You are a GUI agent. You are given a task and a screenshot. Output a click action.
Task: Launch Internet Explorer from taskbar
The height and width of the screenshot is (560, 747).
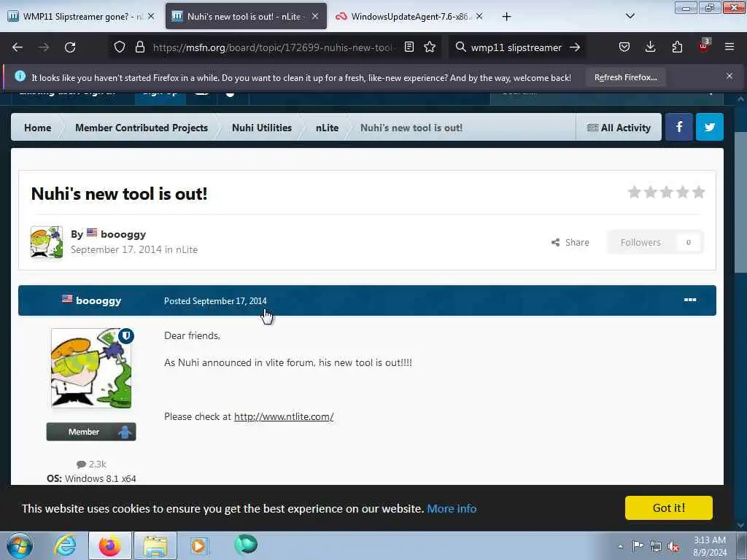[65, 545]
